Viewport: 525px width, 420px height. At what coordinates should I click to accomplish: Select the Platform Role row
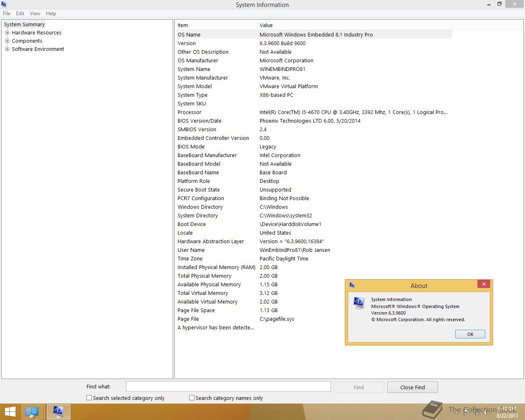[x=314, y=181]
